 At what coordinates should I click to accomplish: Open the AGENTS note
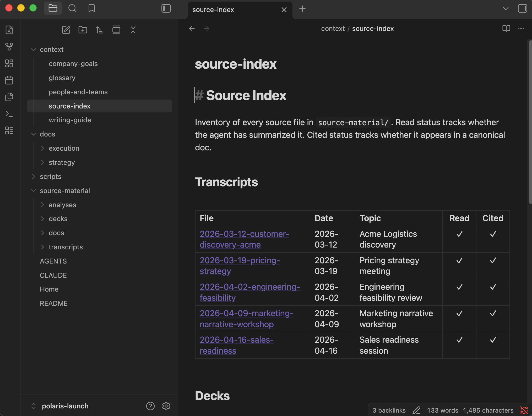point(100,261)
